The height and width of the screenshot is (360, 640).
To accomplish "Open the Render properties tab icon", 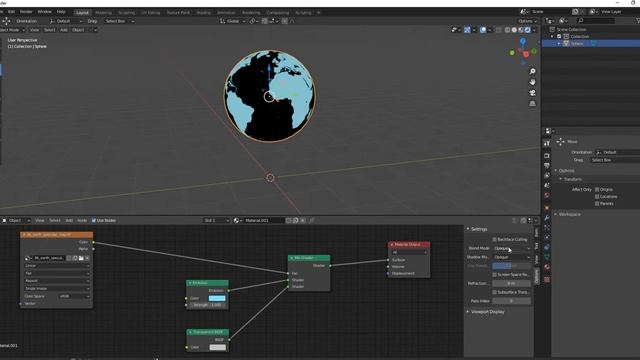I will point(547,156).
